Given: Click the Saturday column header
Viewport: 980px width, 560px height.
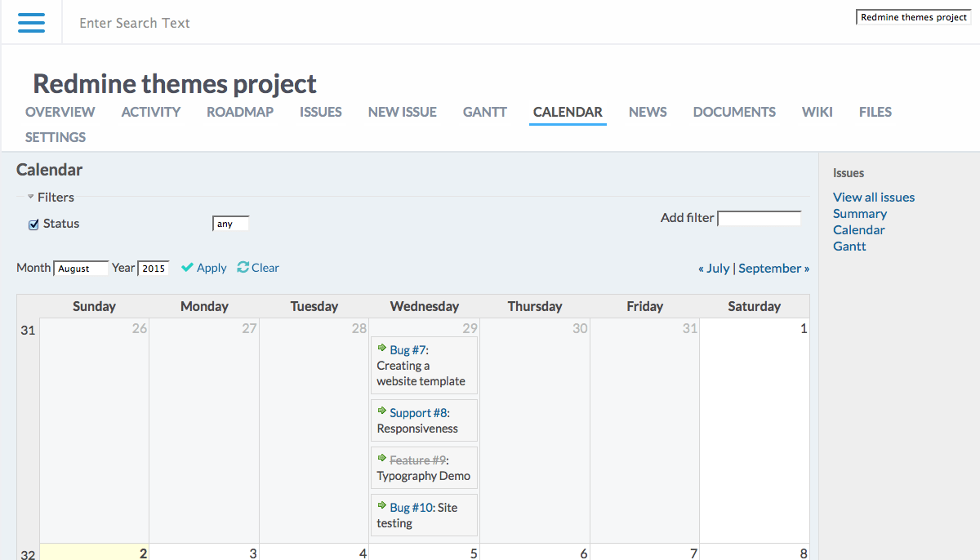Looking at the screenshot, I should tap(755, 306).
